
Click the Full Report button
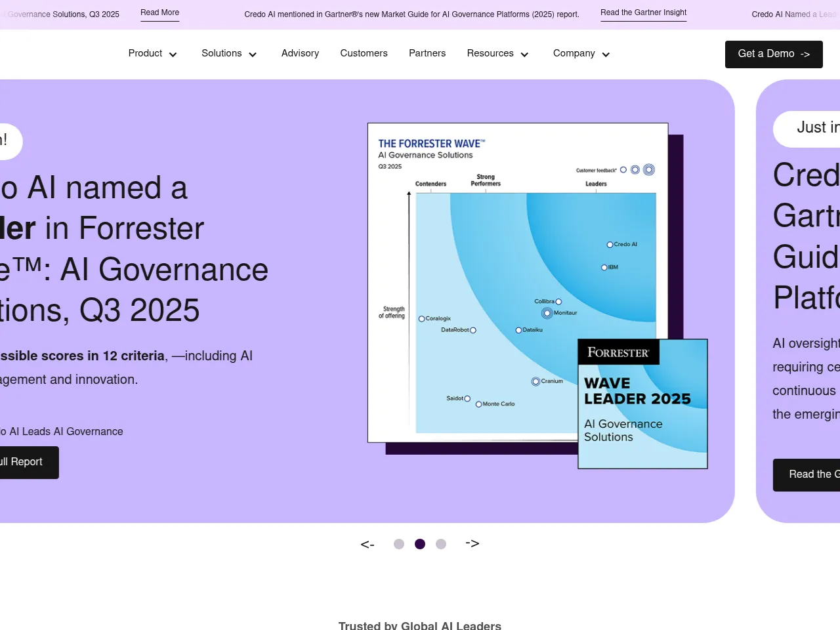[x=26, y=463]
